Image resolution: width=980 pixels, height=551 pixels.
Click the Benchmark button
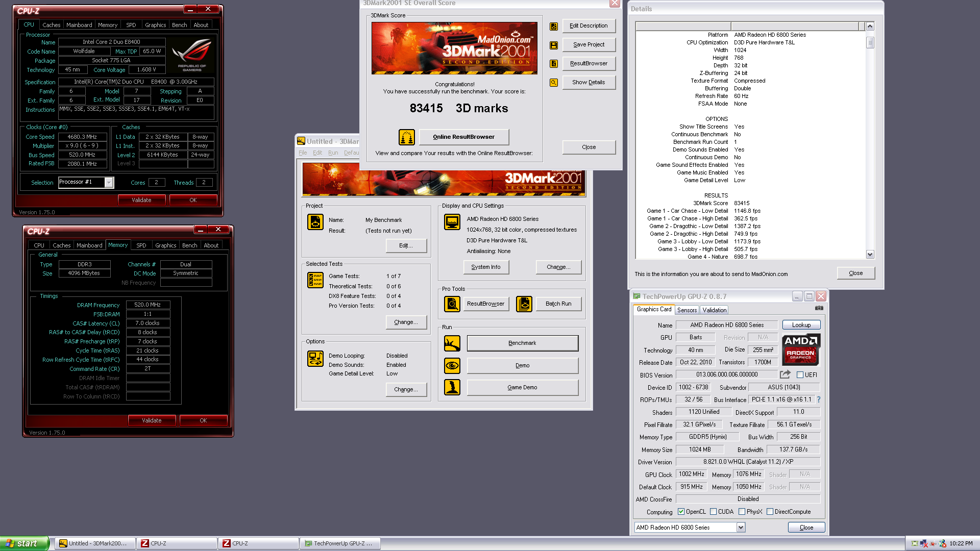(x=523, y=343)
